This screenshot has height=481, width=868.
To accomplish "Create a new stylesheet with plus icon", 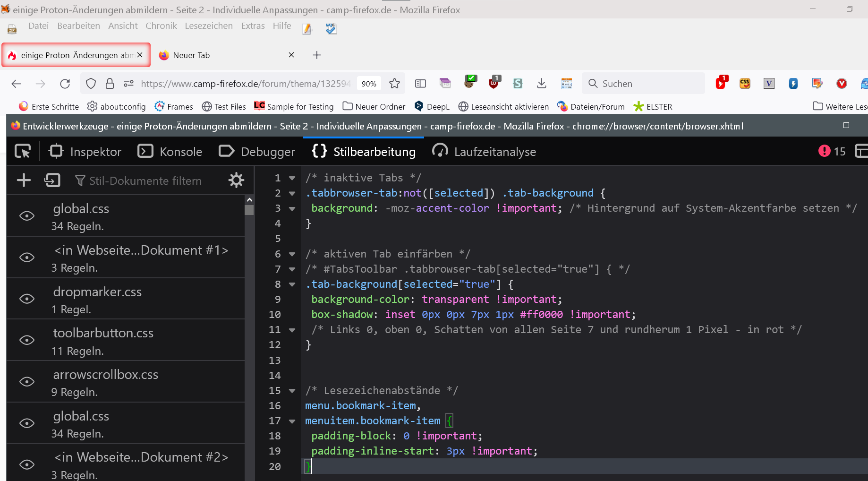I will pyautogui.click(x=24, y=180).
